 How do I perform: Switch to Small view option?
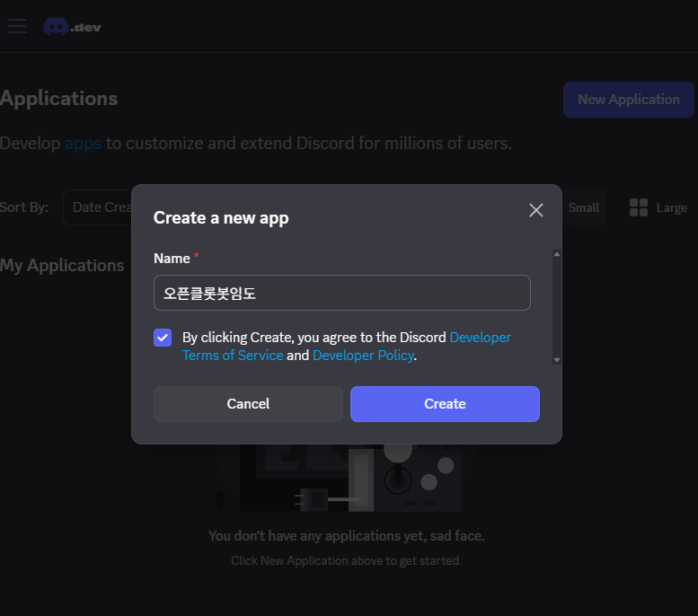coord(584,207)
